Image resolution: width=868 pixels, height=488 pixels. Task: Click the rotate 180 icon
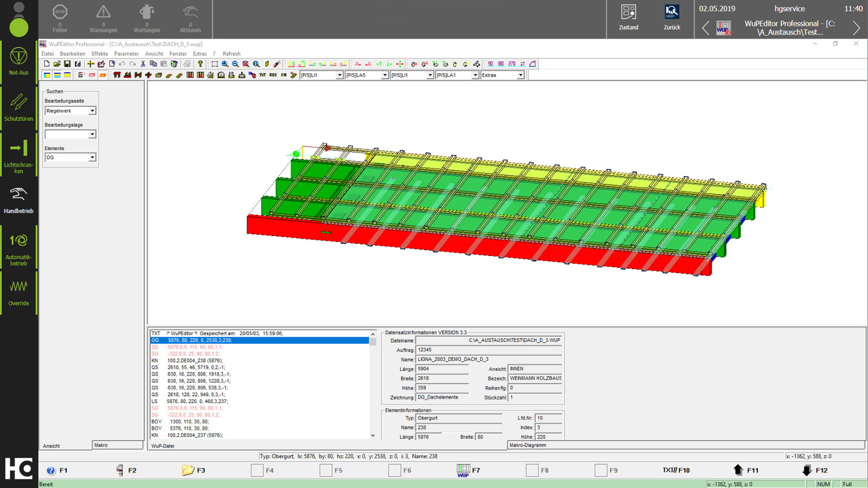pyautogui.click(x=501, y=64)
